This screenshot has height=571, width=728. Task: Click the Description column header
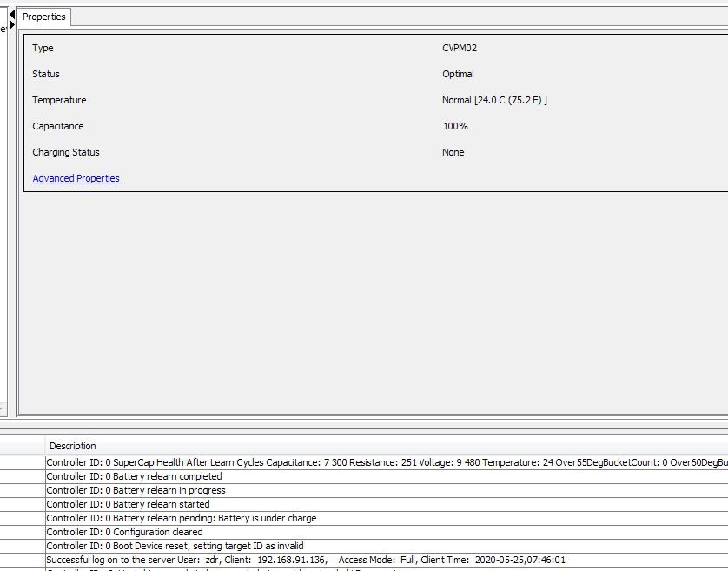[x=387, y=446]
